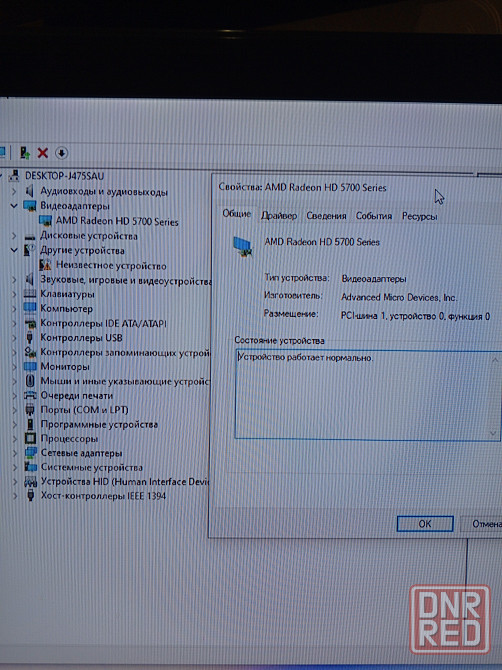Click the Процессоры chip icon

[x=30, y=439]
